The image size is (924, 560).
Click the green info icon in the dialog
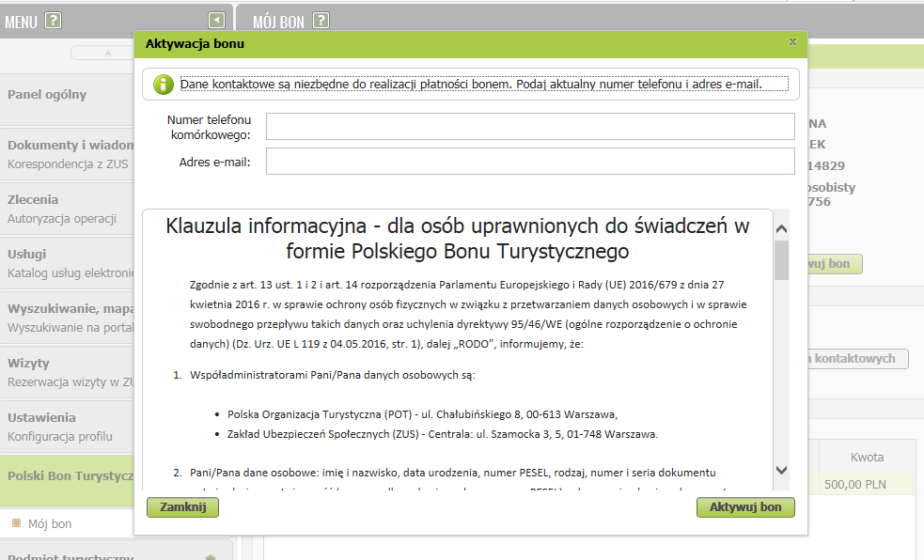(164, 85)
